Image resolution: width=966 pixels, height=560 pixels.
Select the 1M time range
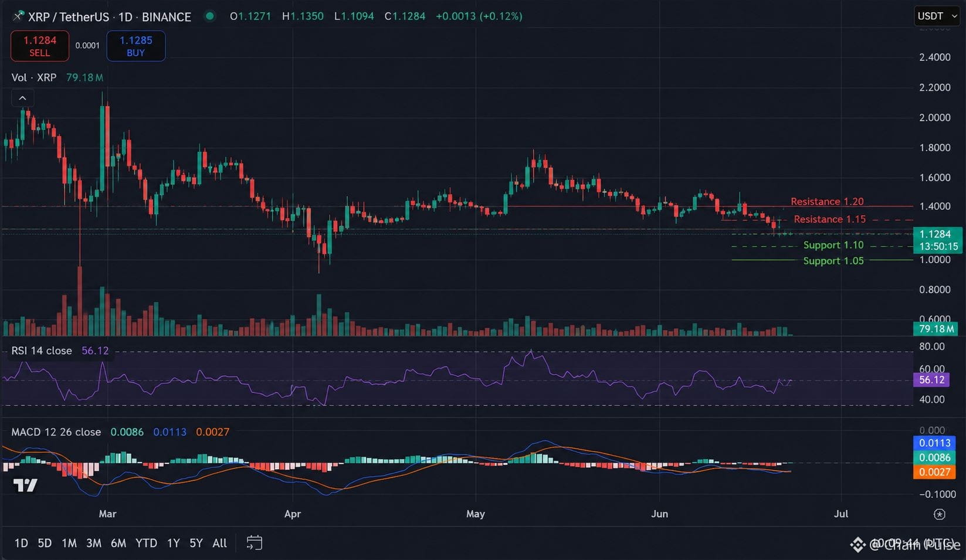click(x=69, y=543)
